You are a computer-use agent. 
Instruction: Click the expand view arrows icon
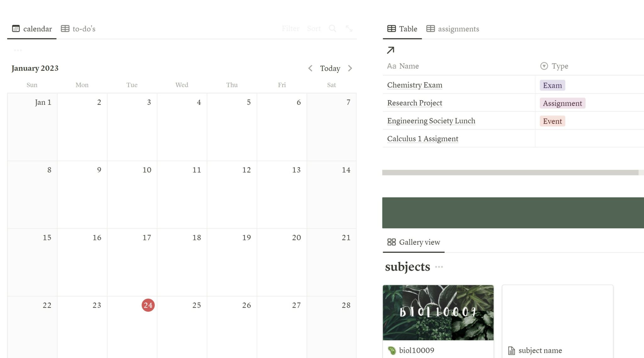point(349,28)
